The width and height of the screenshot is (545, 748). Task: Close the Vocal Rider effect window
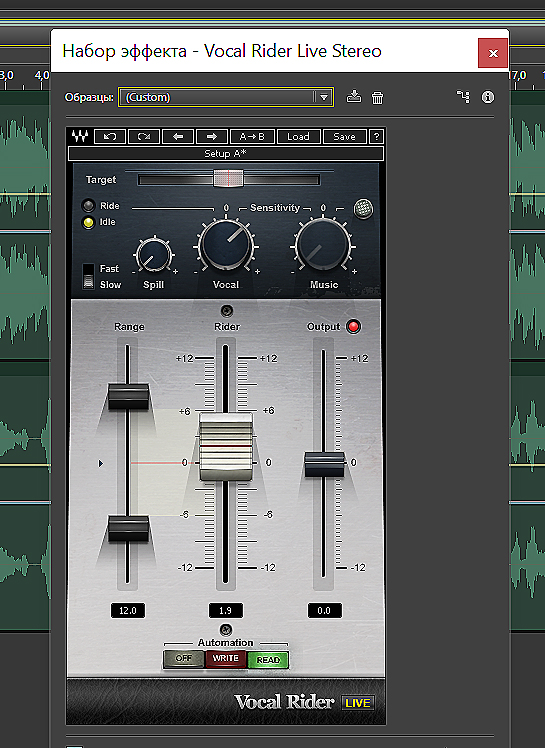493,53
